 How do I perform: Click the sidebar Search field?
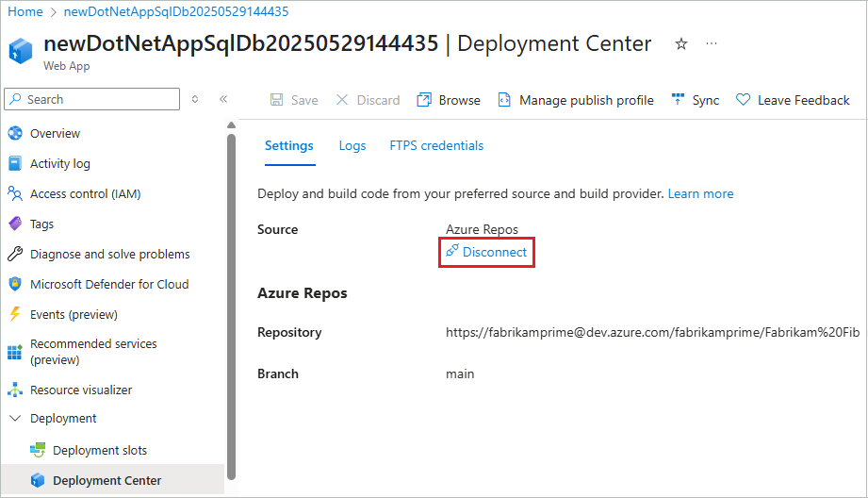[92, 99]
